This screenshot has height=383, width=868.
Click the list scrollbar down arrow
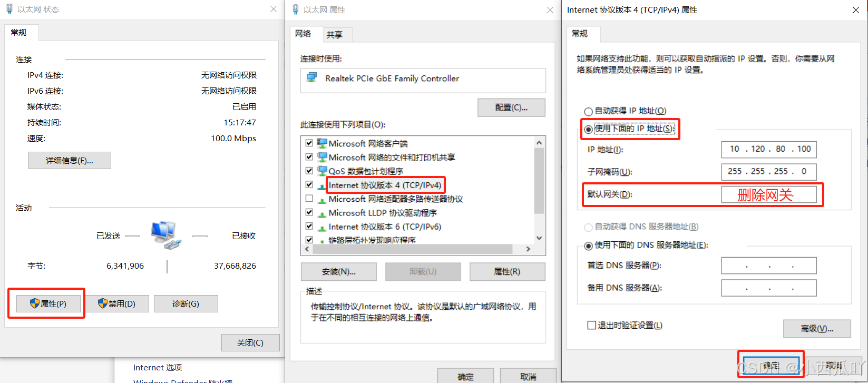pyautogui.click(x=539, y=238)
